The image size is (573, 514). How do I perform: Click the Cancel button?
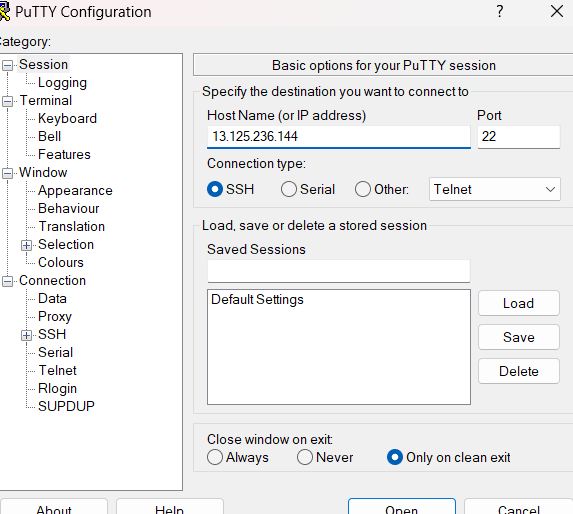tap(519, 507)
